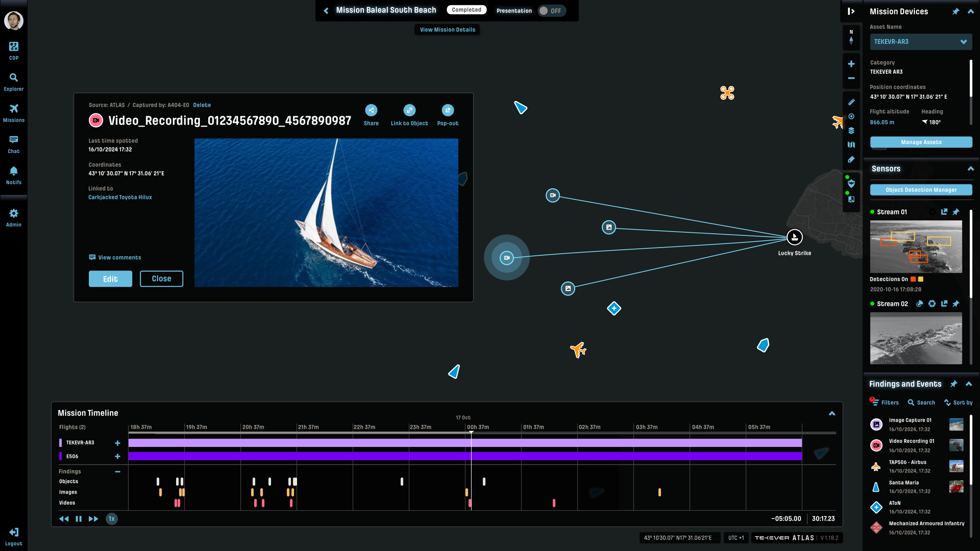Viewport: 980px width, 551px height.
Task: Click the Lucky Strike vessel marker
Action: (x=794, y=237)
